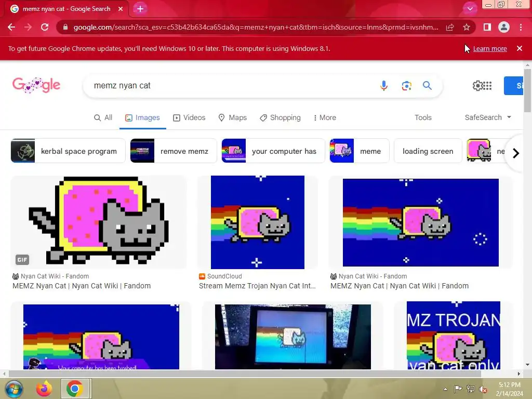Expand the More search options
The height and width of the screenshot is (399, 532).
click(325, 117)
